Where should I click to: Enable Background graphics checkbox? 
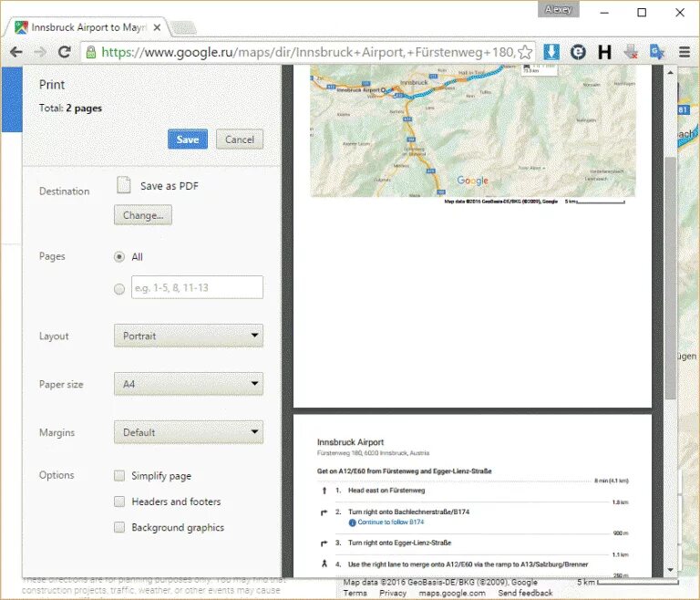click(119, 527)
